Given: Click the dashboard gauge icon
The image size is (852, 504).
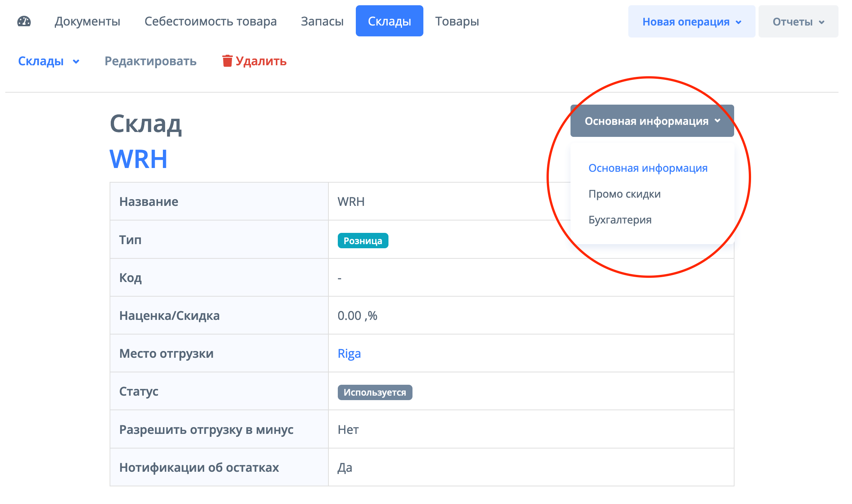Looking at the screenshot, I should (24, 21).
